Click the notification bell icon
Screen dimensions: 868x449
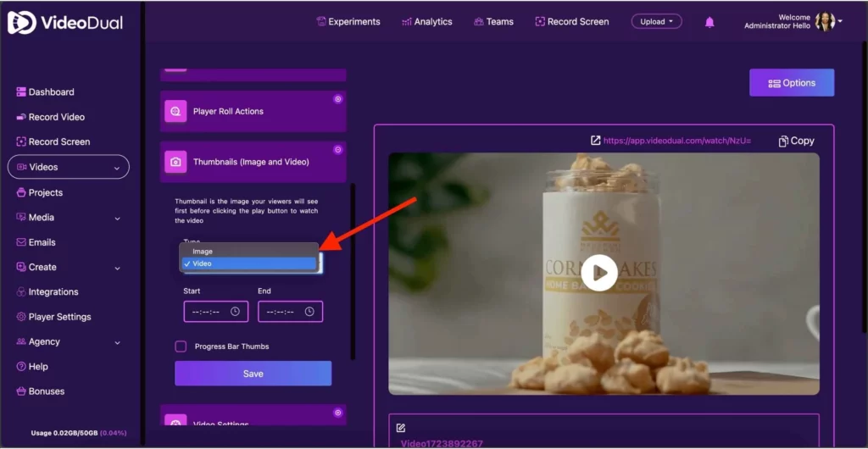coord(709,22)
